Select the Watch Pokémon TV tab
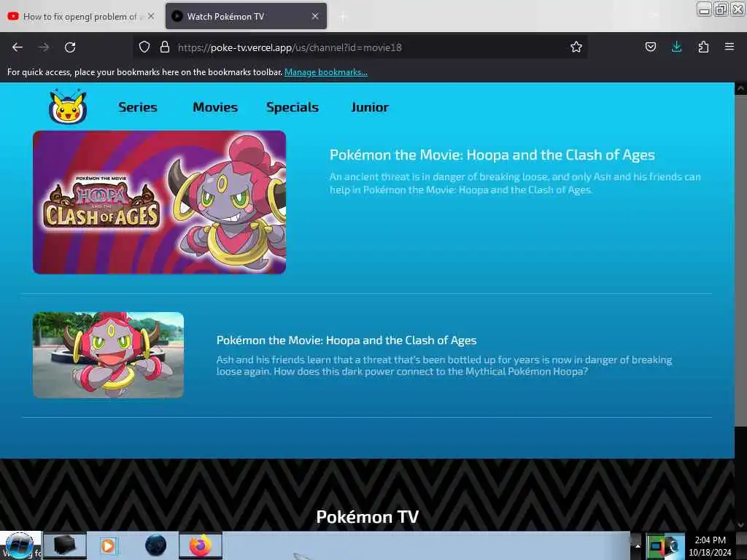 click(x=246, y=16)
